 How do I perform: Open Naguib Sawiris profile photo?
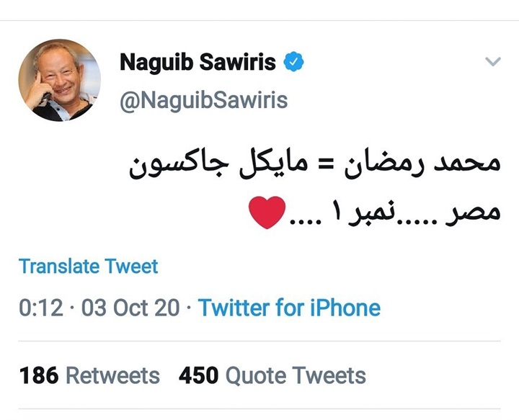[59, 80]
